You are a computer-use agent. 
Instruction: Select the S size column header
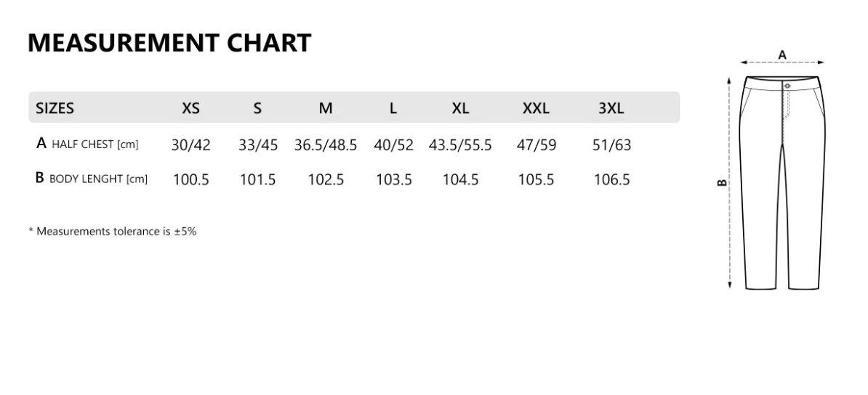click(x=257, y=108)
